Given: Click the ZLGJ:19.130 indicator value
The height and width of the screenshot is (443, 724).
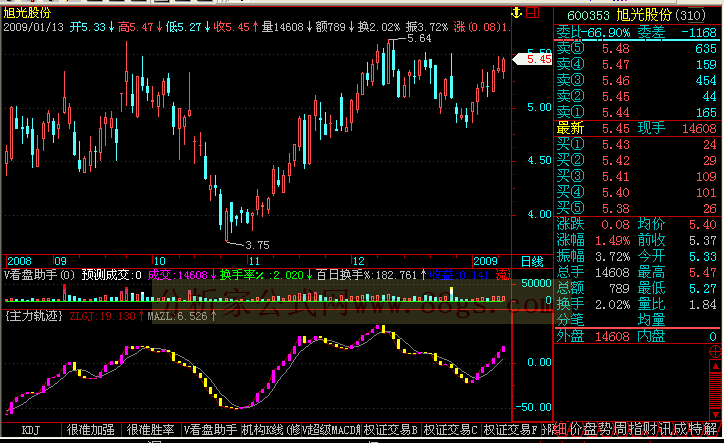Looking at the screenshot, I should [x=103, y=316].
